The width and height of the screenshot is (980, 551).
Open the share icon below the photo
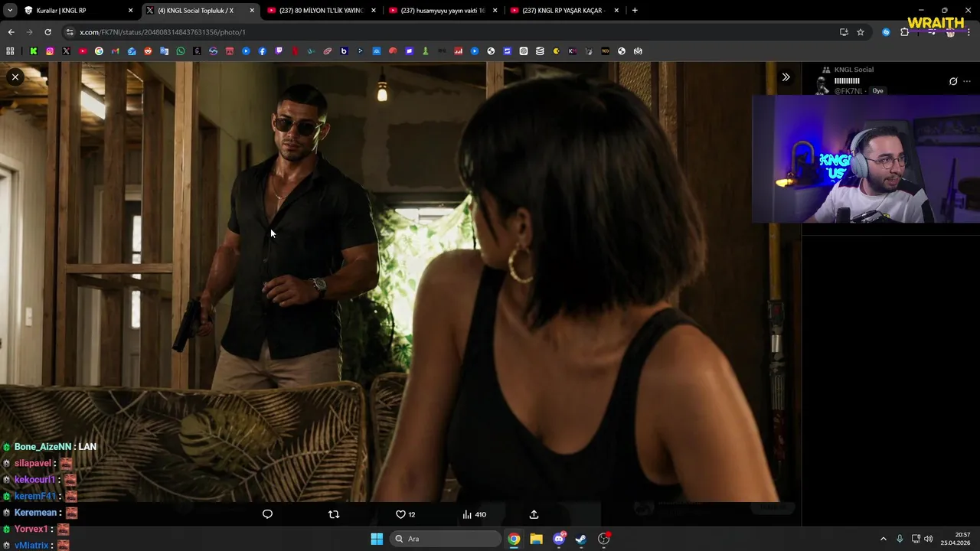coord(534,514)
